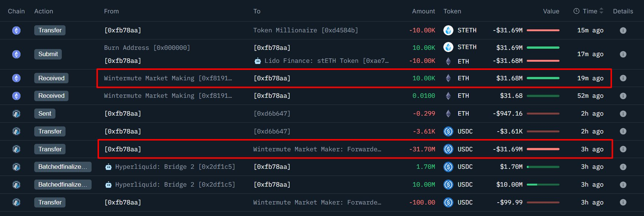Screen dimensions: 644x216
Task: Click the Sent action tag
Action: coord(45,114)
